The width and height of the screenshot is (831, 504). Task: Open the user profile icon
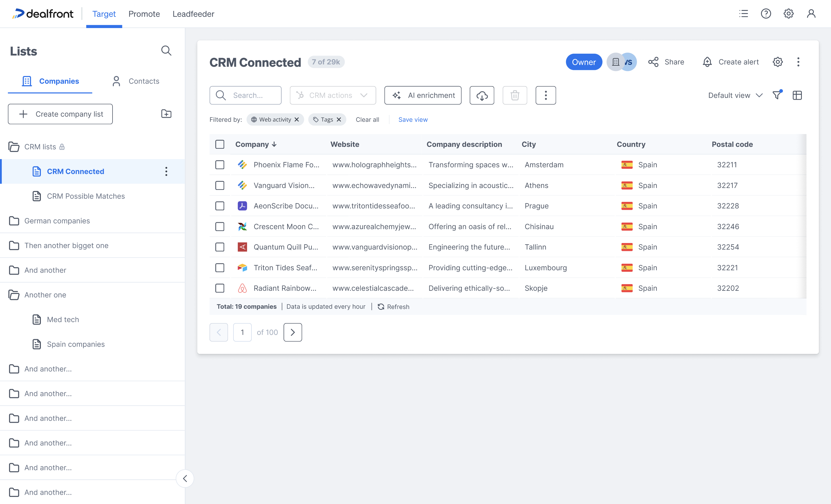pos(811,14)
